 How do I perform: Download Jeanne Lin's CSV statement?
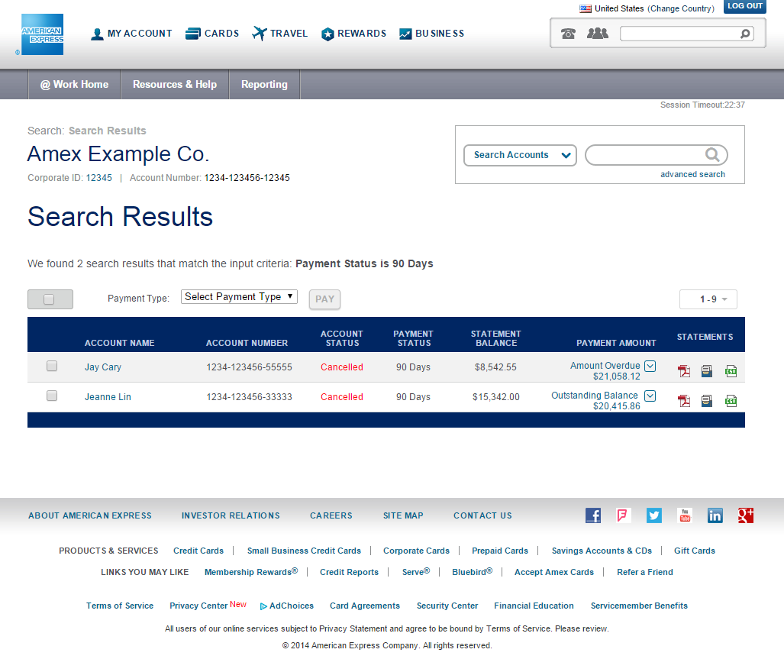[731, 401]
